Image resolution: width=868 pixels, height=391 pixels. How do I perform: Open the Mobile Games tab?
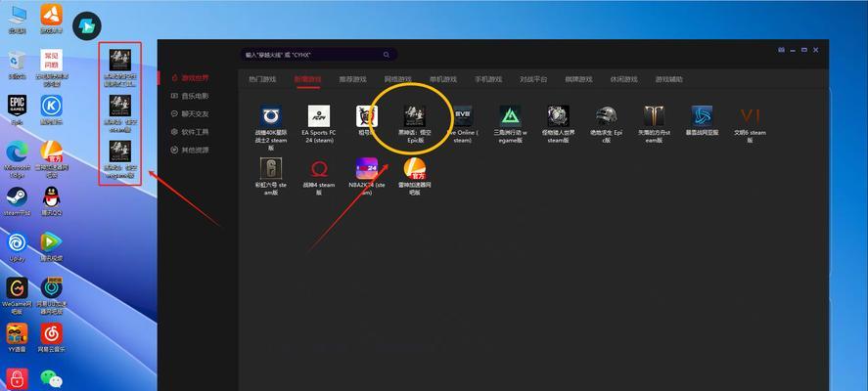488,79
